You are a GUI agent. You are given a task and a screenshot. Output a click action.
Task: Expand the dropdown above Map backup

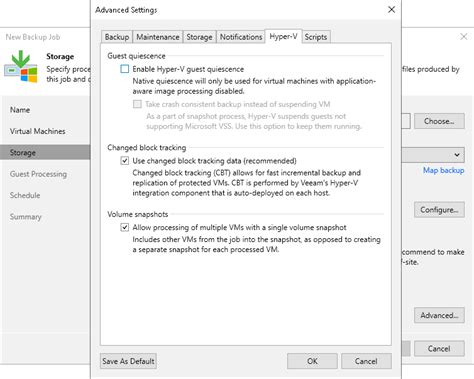[x=457, y=155]
